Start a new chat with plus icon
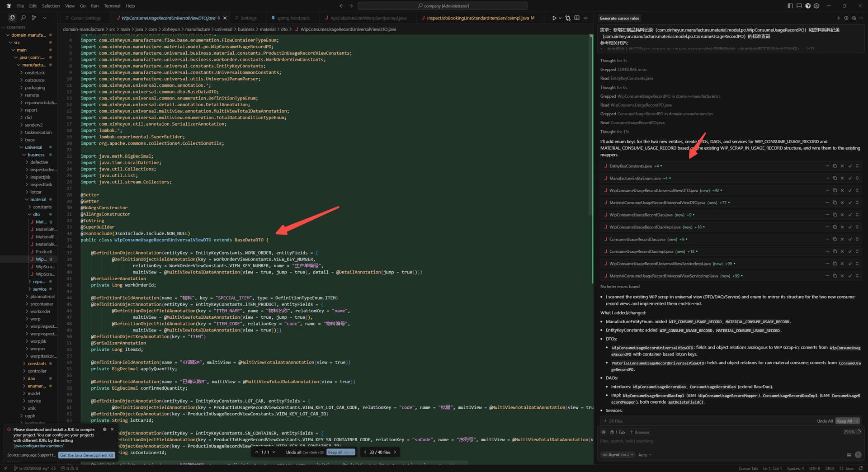Screen dimensions: 868x472 click(839, 18)
